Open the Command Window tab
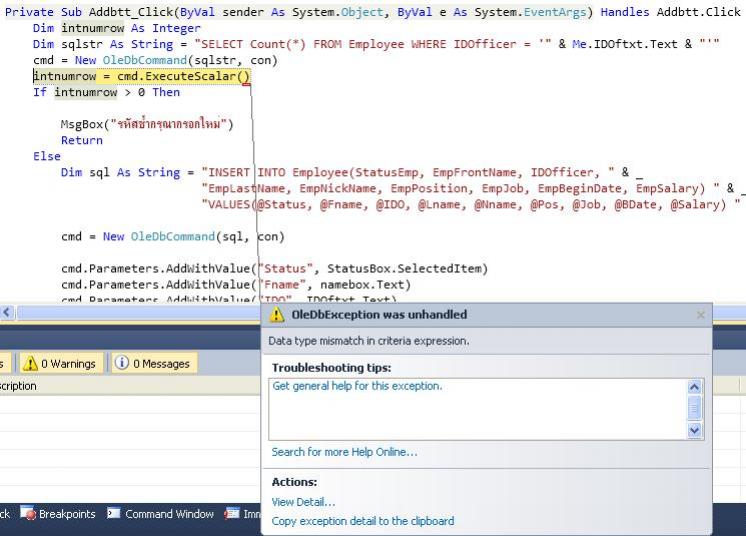The image size is (746, 536). click(x=160, y=514)
